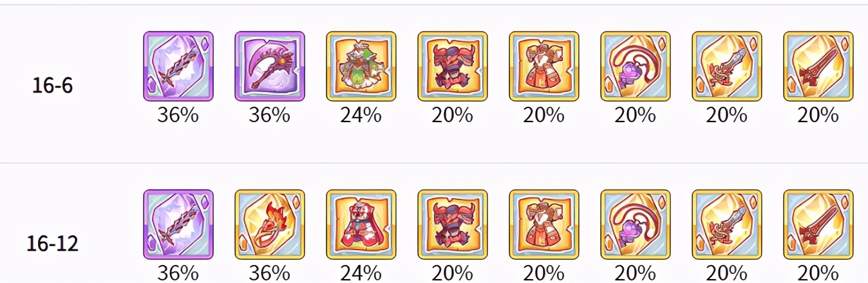Click the ornate red sword fragment in 16-12
This screenshot has width=868, height=283.
727,224
